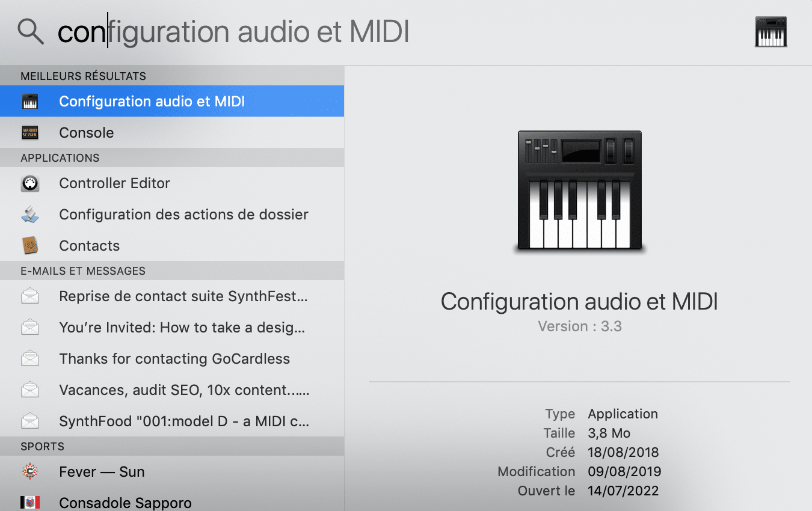
Task: Click the piano icon in the search bar
Action: (x=771, y=32)
